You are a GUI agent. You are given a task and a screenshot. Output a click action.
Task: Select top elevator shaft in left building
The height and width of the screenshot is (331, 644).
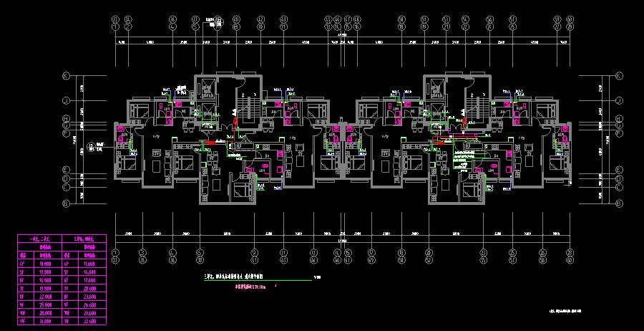pos(208,88)
